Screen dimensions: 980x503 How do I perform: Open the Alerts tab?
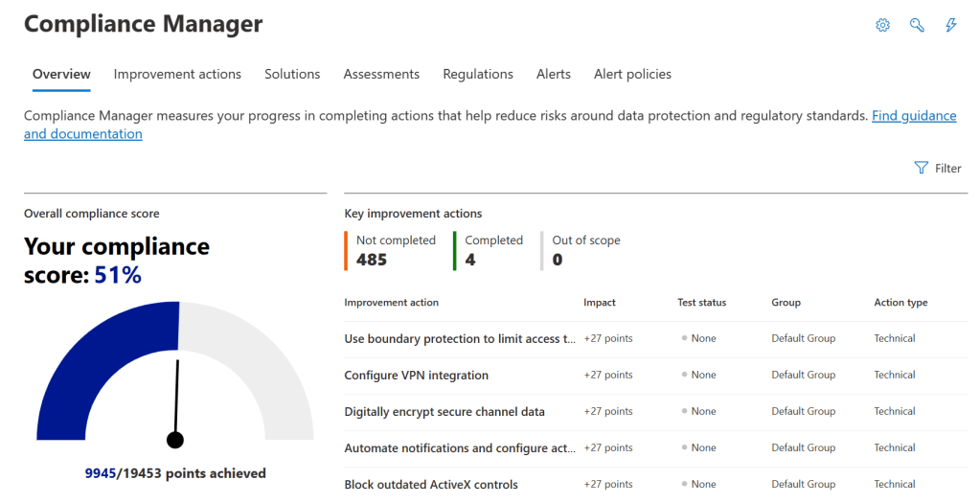(554, 74)
